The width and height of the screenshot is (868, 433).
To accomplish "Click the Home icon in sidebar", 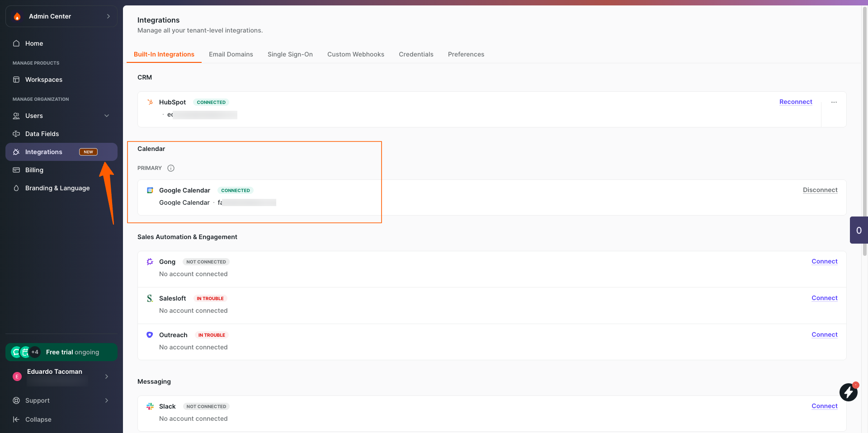I will pyautogui.click(x=16, y=43).
